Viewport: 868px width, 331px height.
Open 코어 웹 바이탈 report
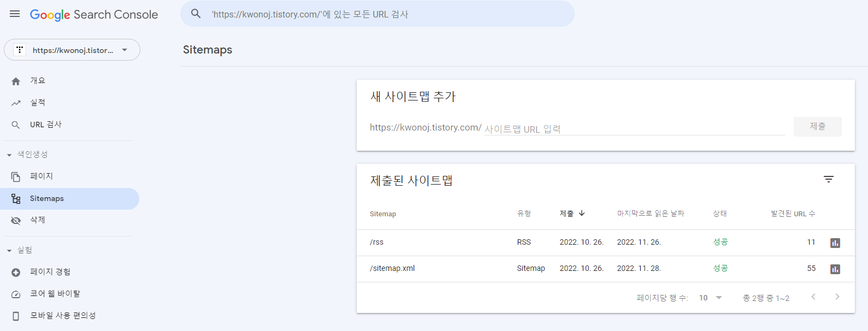click(55, 294)
